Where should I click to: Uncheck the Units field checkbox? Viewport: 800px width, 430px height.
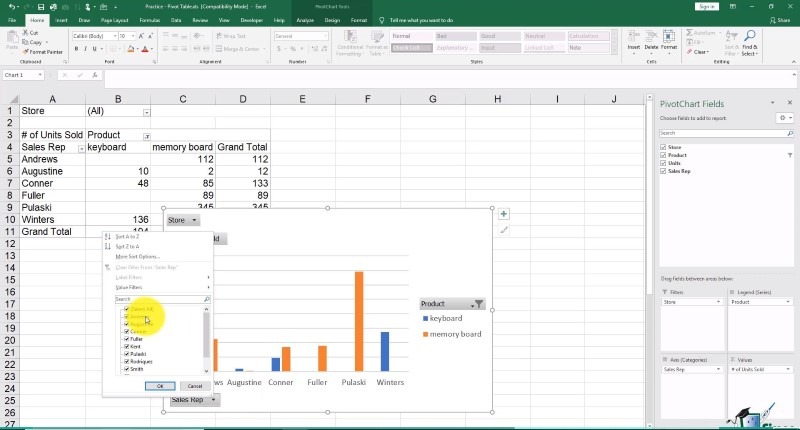663,163
